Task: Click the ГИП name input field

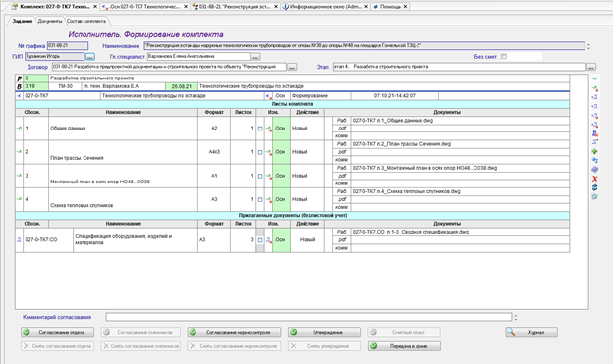Action: tap(55, 57)
